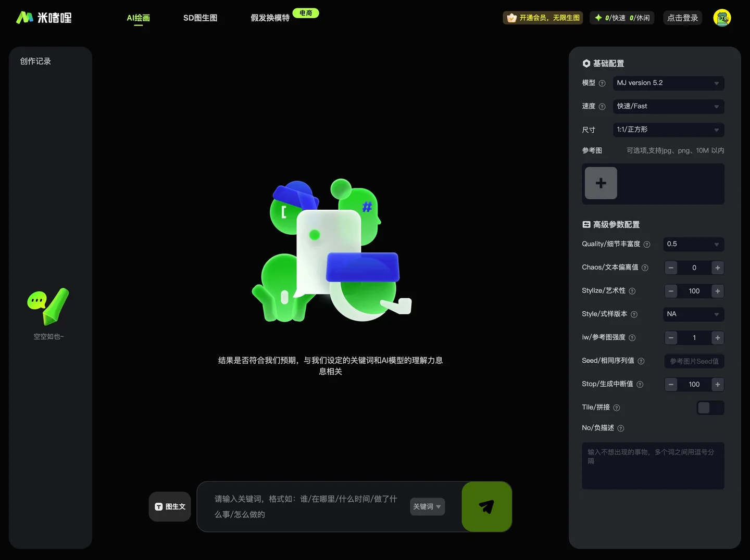The image size is (750, 560).
Task: Increase Stylize/艺术性 with the plus stepper
Action: click(717, 291)
